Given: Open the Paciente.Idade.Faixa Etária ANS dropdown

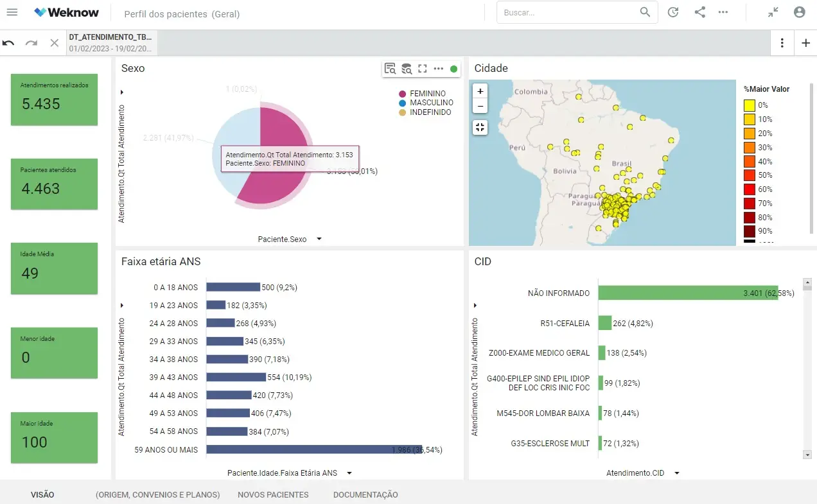Looking at the screenshot, I should click(349, 473).
